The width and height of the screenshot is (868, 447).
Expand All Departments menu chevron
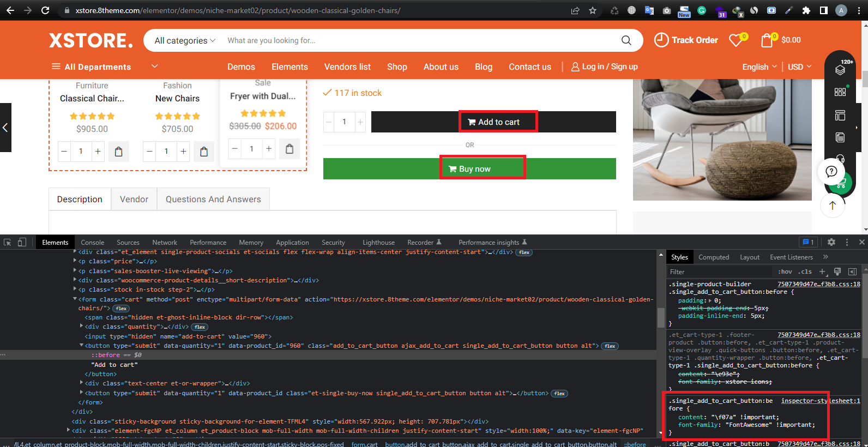(154, 67)
